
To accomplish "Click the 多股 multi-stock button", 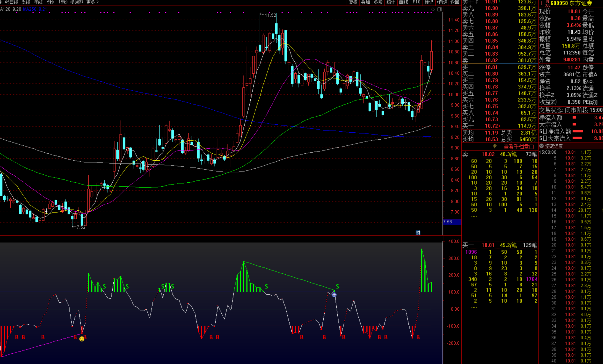I will click(x=378, y=2).
